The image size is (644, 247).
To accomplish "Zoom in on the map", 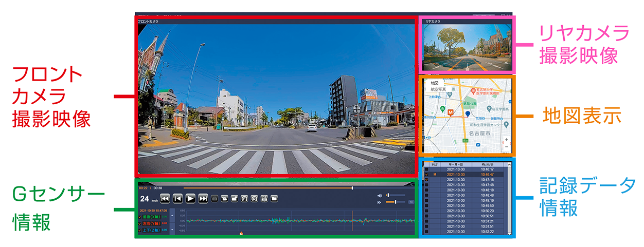I will pos(507,140).
